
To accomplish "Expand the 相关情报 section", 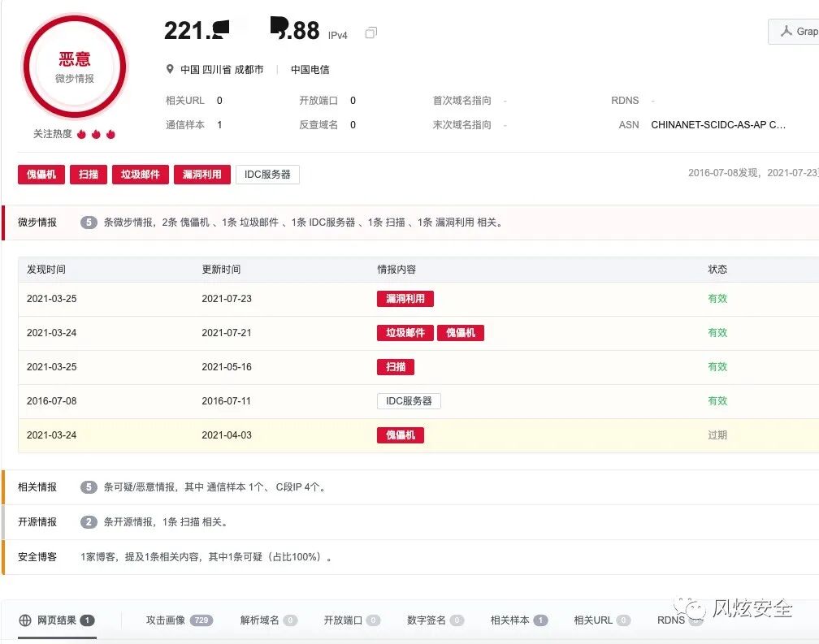I will coord(37,487).
